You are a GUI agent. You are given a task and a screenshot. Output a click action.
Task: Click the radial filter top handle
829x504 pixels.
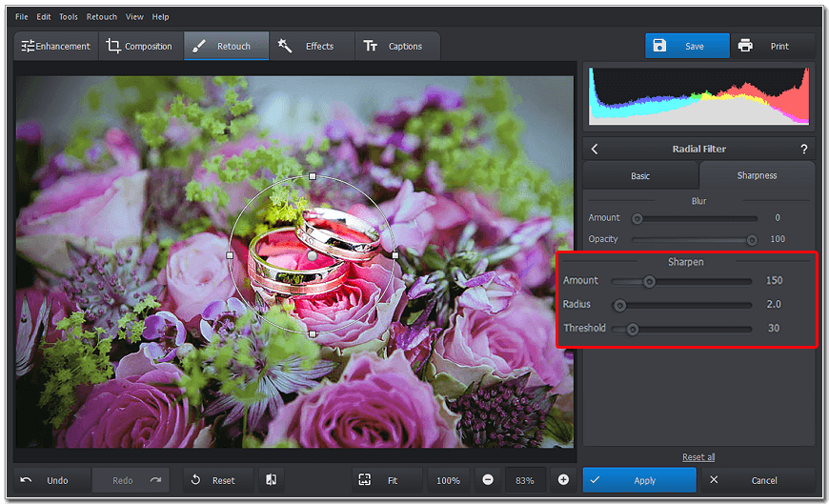[313, 176]
